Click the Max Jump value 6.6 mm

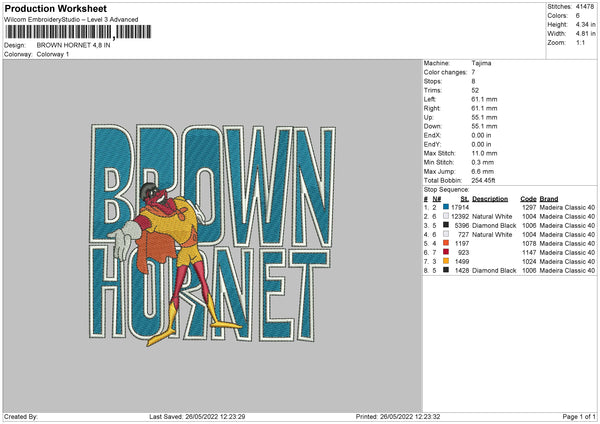pyautogui.click(x=483, y=171)
